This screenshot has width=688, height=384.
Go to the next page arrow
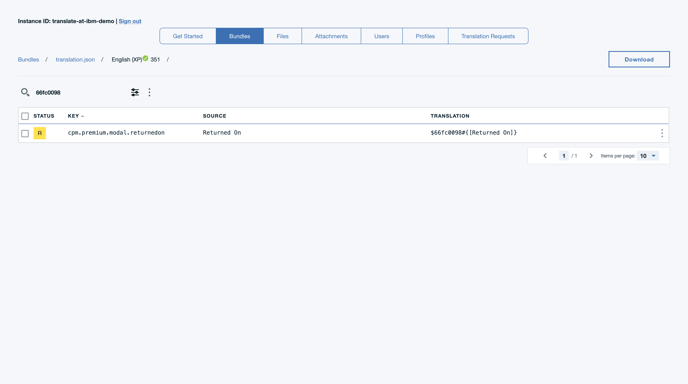591,156
